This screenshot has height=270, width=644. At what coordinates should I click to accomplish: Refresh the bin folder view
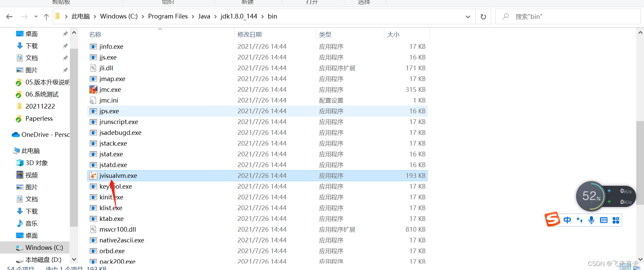tap(483, 16)
